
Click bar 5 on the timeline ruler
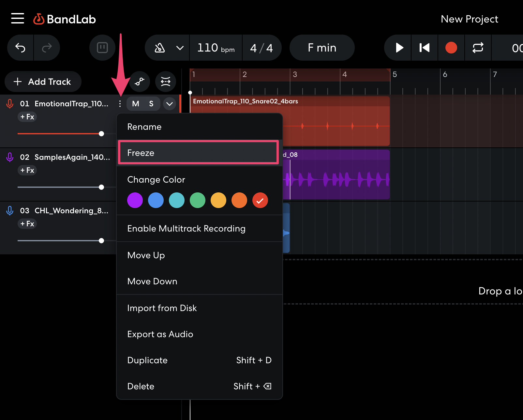click(395, 75)
